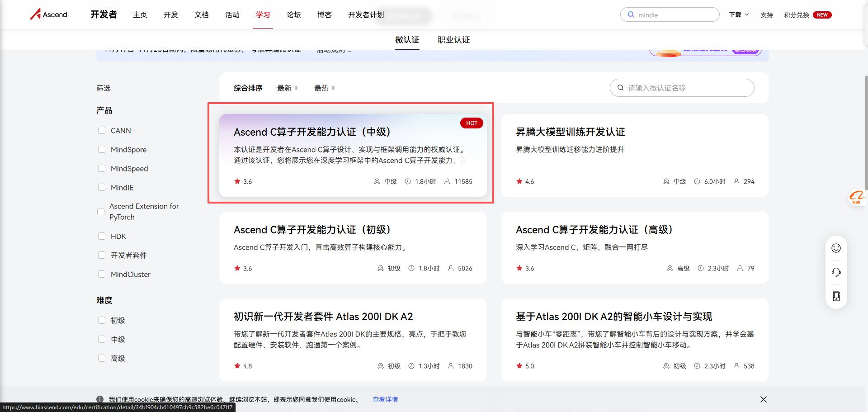Open the 活动 nav menu

[x=232, y=15]
